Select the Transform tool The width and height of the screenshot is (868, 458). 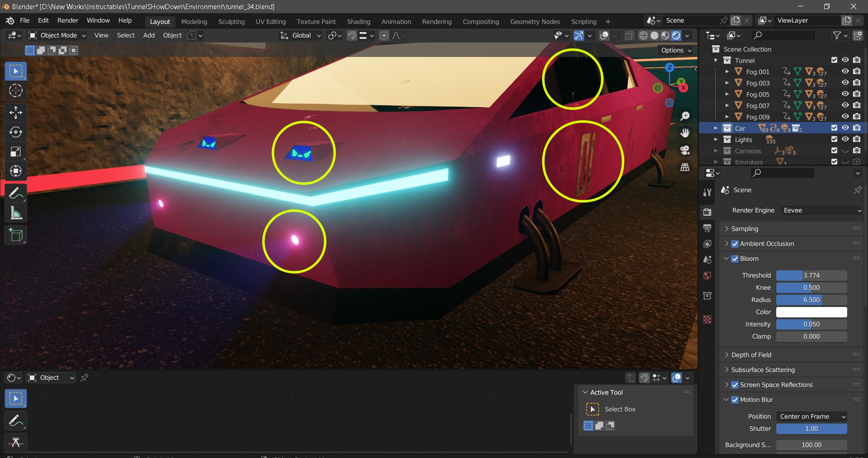[16, 171]
